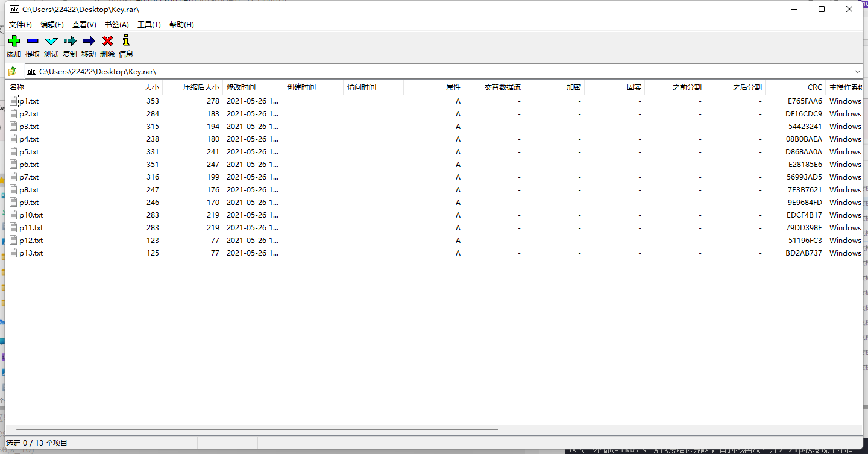Click the Extract (提取) minus icon

click(33, 41)
